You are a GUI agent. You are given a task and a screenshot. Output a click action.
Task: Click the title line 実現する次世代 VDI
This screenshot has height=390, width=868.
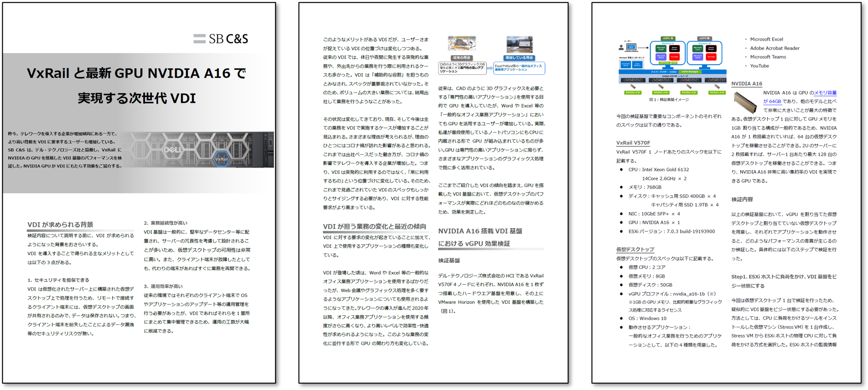(136, 98)
